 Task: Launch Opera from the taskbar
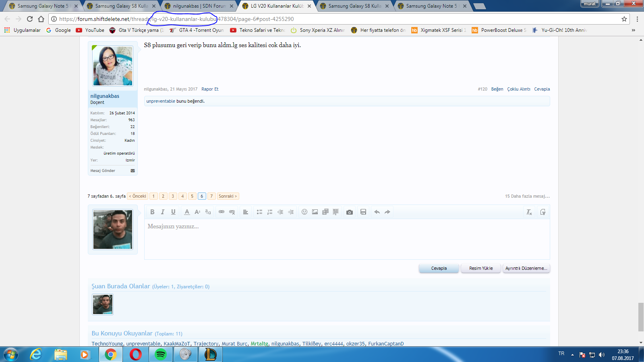point(136,354)
